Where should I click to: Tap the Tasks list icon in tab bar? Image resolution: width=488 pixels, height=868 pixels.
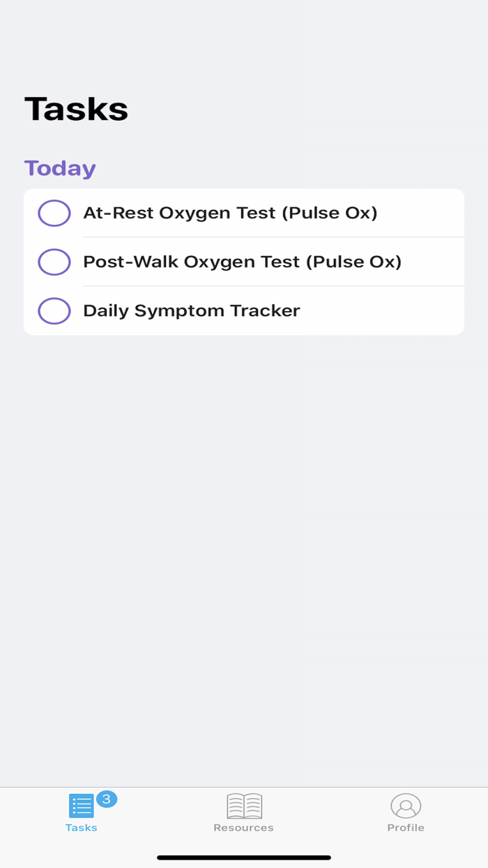point(81,806)
